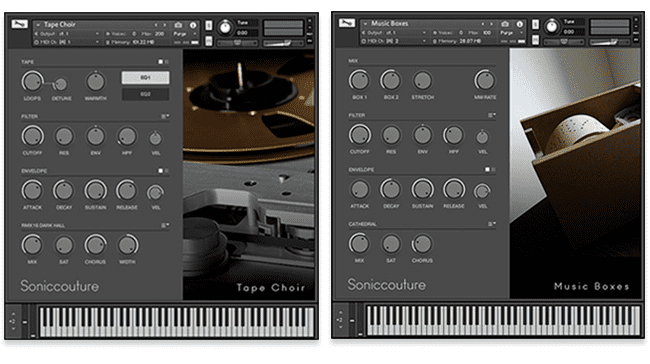Toggle Solo button in Tape Choir header

pyautogui.click(x=209, y=26)
